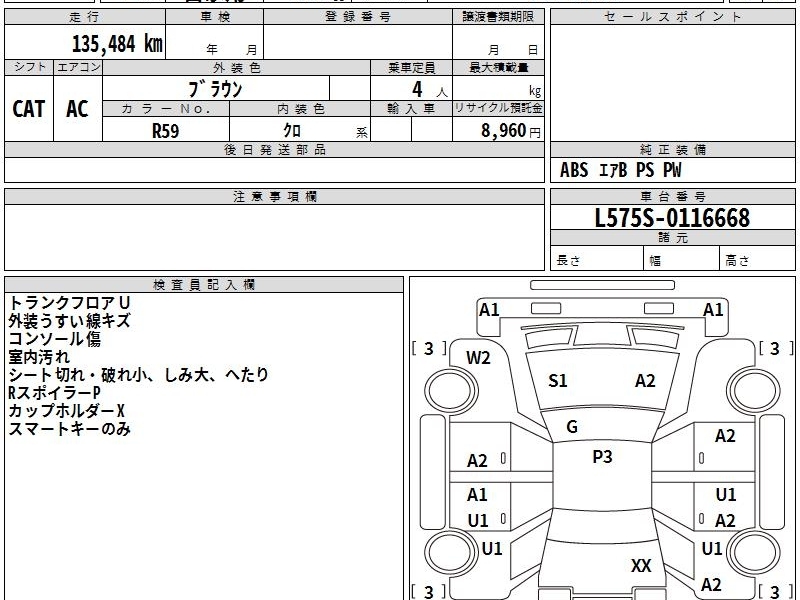800x600 pixels.
Task: Click the 幅 dimension cell
Action: tap(682, 259)
